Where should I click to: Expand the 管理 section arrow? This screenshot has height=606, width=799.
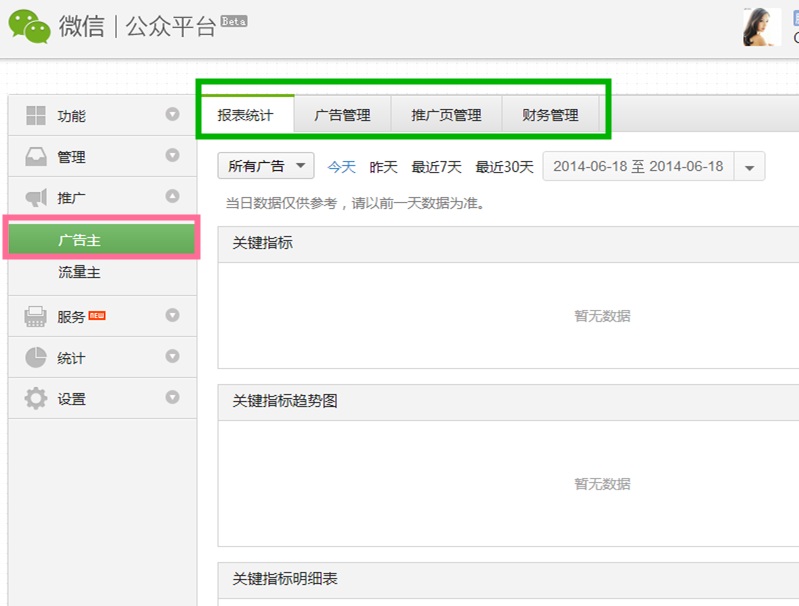[172, 156]
